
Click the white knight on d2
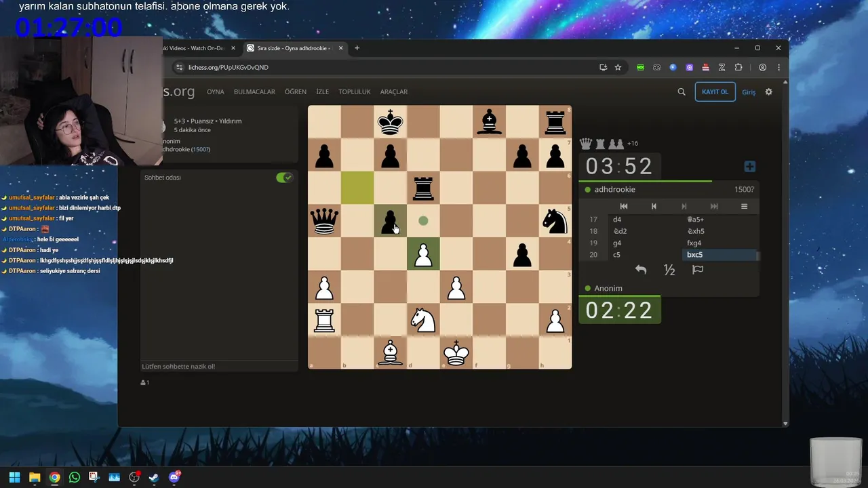pyautogui.click(x=423, y=320)
